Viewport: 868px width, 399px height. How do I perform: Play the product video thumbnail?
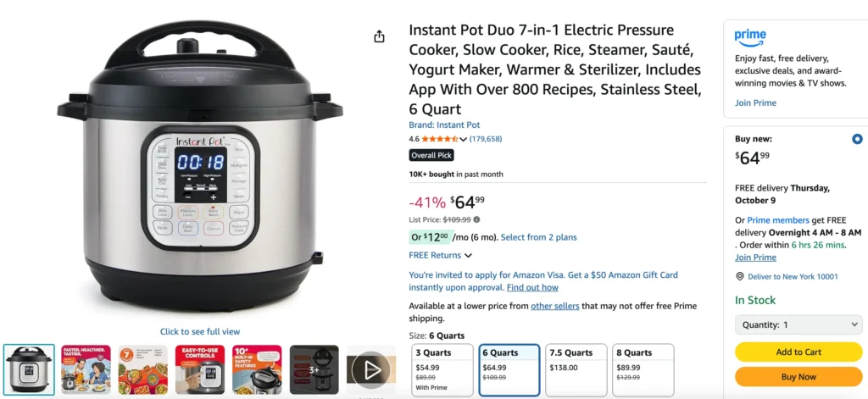point(370,369)
